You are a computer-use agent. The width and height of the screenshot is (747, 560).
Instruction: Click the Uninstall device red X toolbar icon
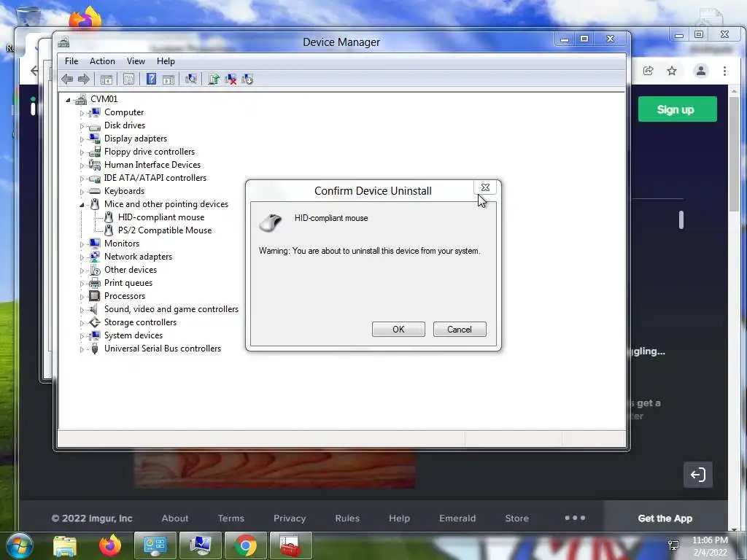(231, 79)
